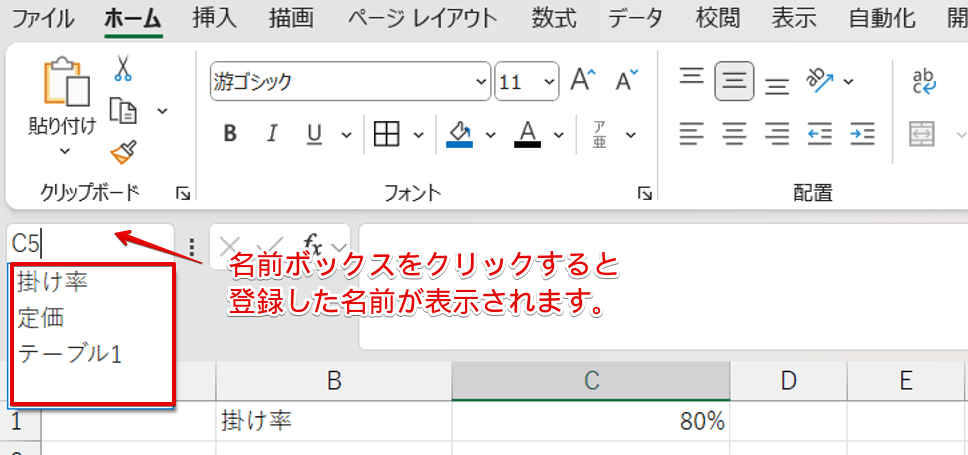Click the phonetic guide (furigana) icon

[x=600, y=134]
